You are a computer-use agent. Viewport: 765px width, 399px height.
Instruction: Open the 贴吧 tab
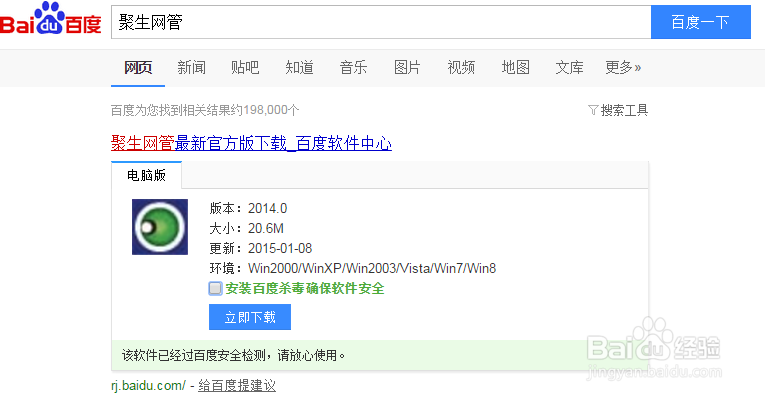(245, 67)
